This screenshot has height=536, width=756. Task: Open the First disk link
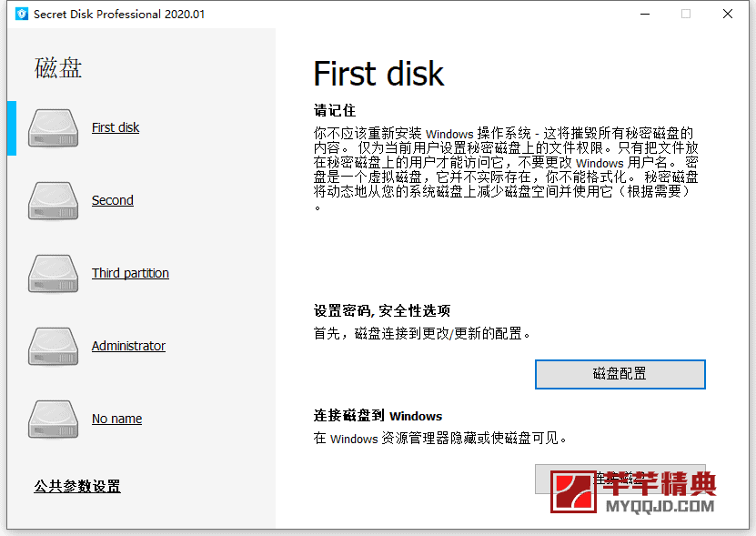(116, 127)
